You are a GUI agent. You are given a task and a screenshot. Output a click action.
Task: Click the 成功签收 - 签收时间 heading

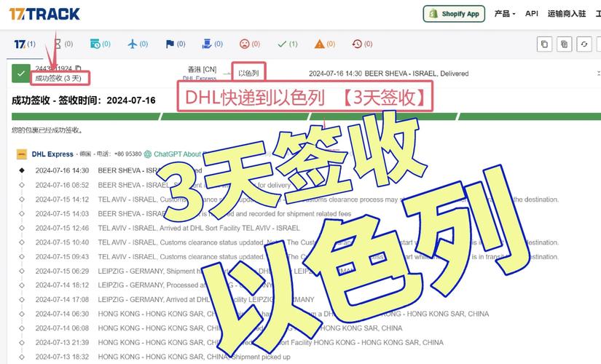[x=84, y=100]
